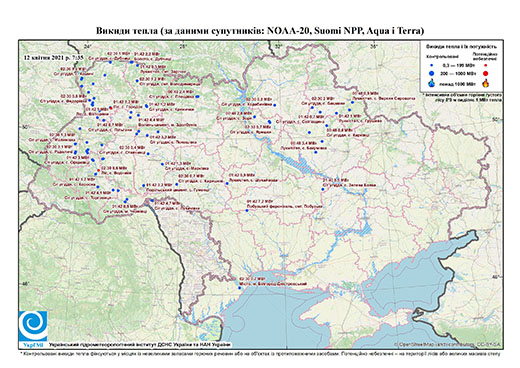520x368 pixels.
Task: Select the large red circle legend symbol
Action: [486, 73]
